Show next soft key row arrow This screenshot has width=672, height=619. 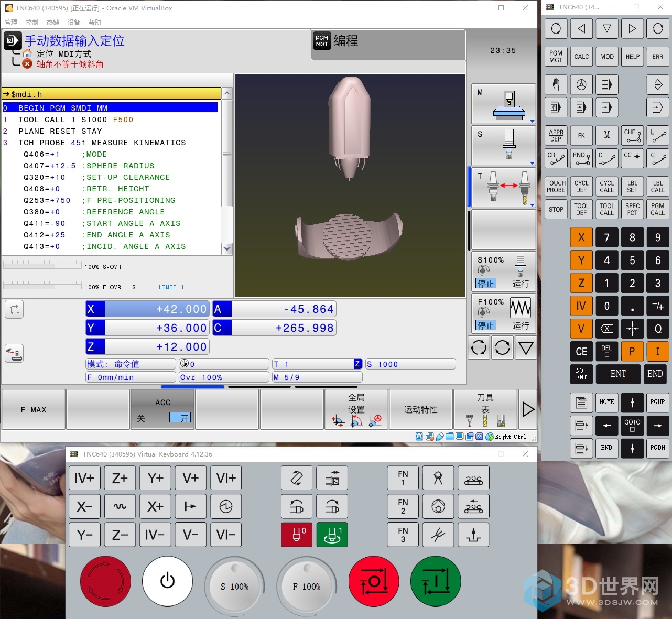[528, 409]
